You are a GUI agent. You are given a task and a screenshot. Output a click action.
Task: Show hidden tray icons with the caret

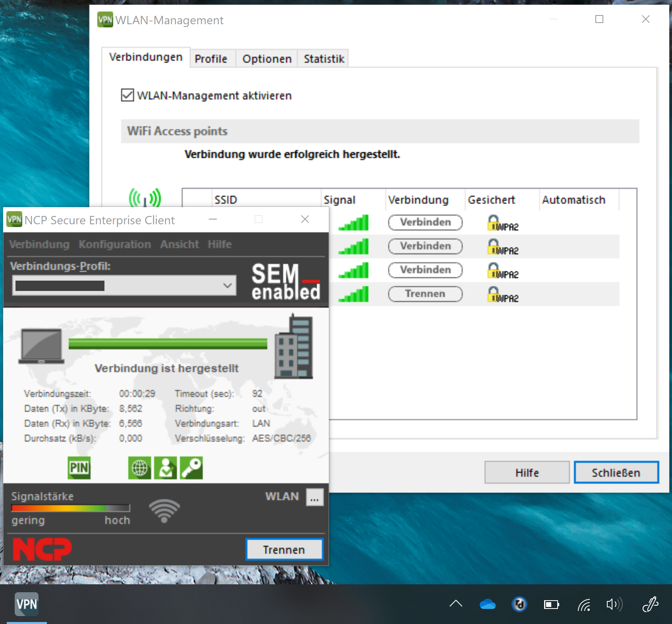pos(456,604)
